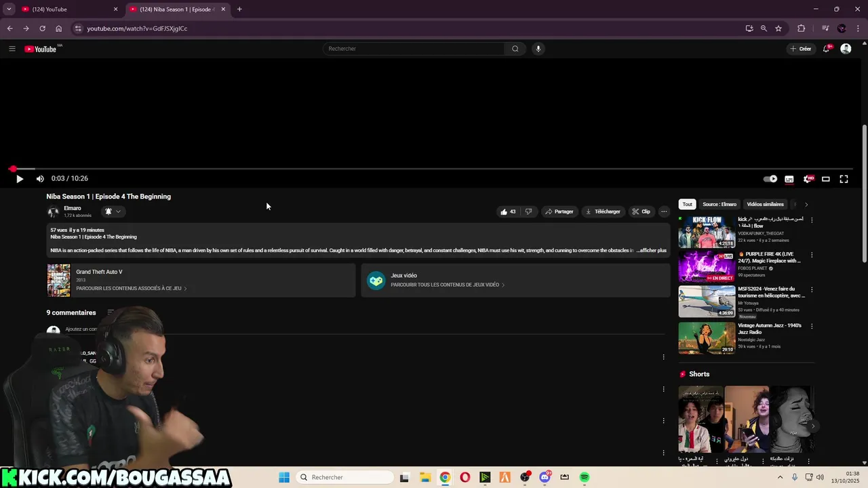
Task: Open options for MSFS2024 video
Action: click(812, 290)
